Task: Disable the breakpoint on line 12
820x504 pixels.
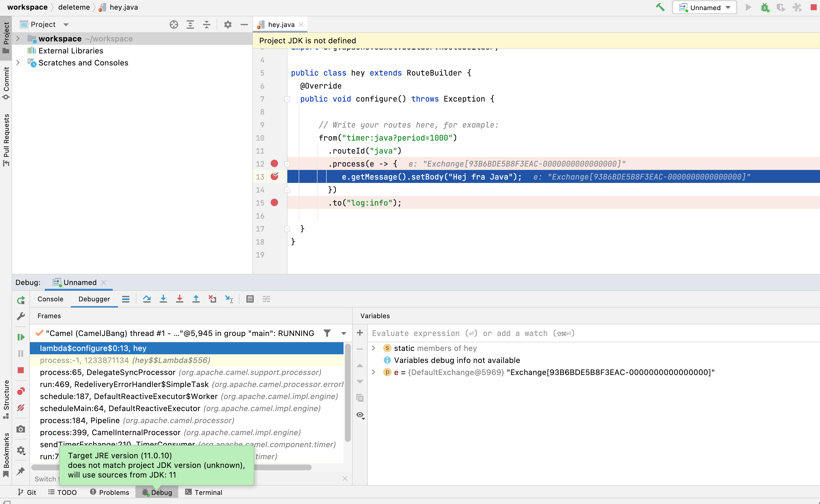Action: [x=274, y=164]
